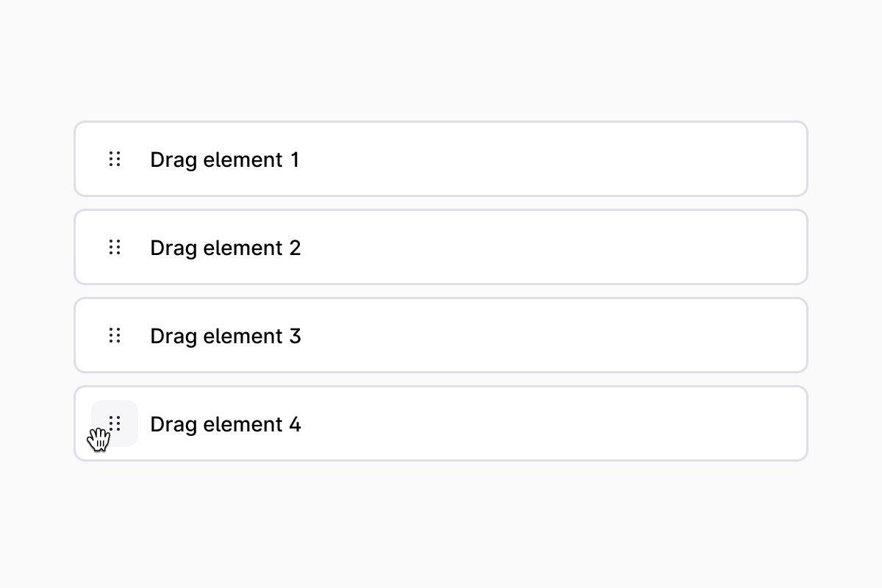The height and width of the screenshot is (588, 882).
Task: Click the empty page background above the list
Action: click(x=441, y=59)
